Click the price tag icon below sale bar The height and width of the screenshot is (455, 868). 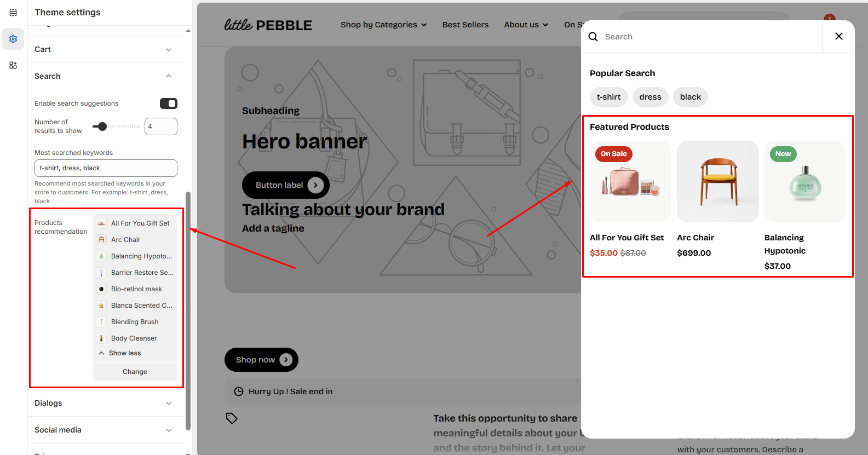(x=232, y=418)
